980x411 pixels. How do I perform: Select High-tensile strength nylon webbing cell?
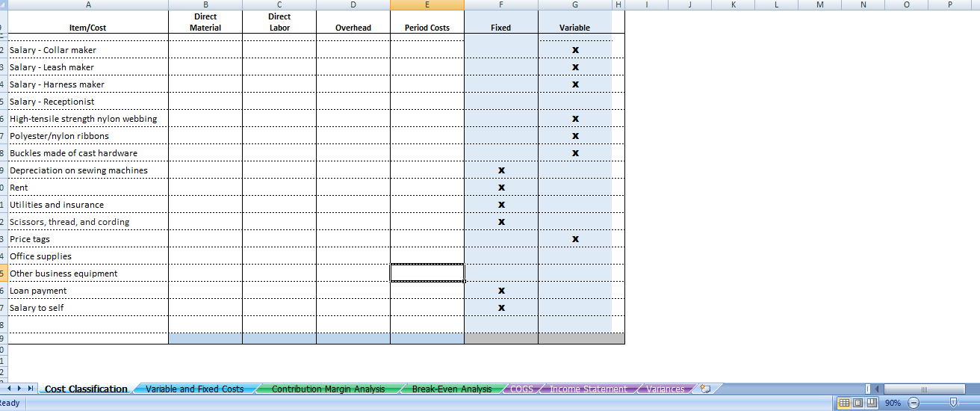click(88, 119)
